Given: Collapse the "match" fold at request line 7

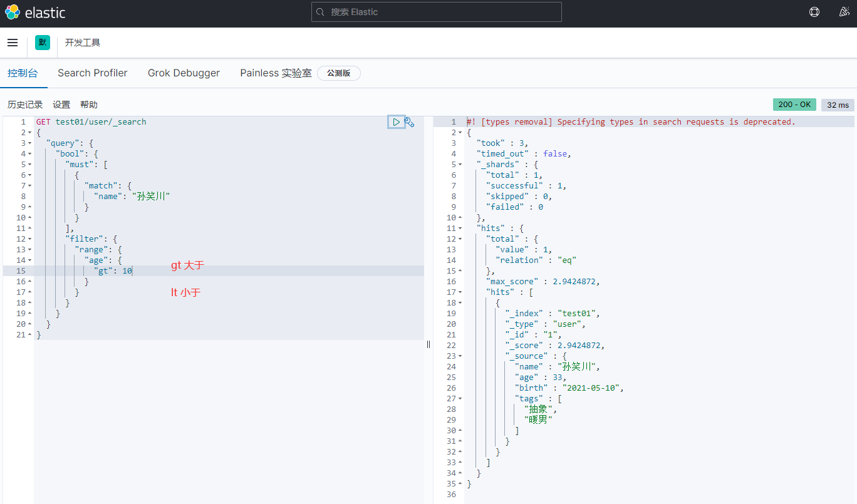Looking at the screenshot, I should [30, 186].
